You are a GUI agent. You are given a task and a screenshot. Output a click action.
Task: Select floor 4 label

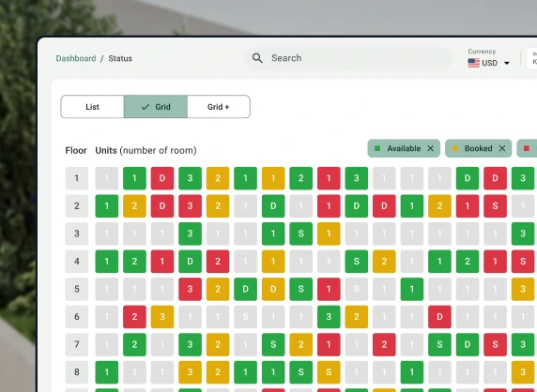click(x=77, y=262)
